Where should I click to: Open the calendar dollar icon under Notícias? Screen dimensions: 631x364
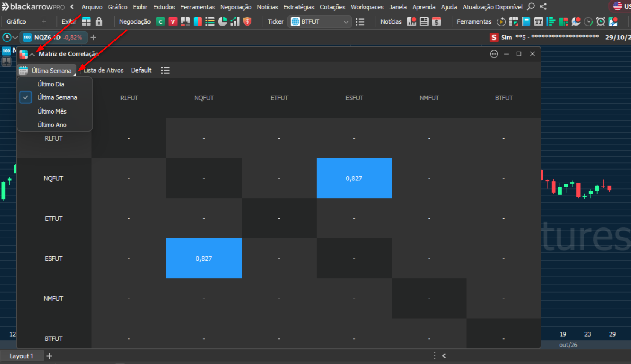(x=436, y=22)
